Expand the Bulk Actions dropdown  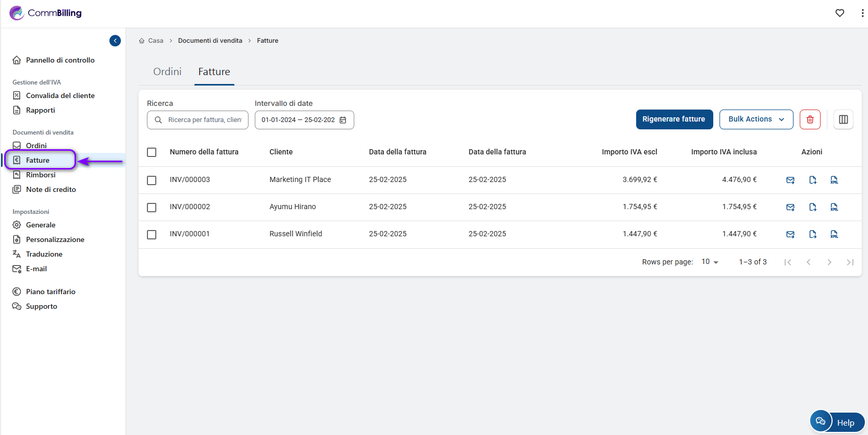755,119
